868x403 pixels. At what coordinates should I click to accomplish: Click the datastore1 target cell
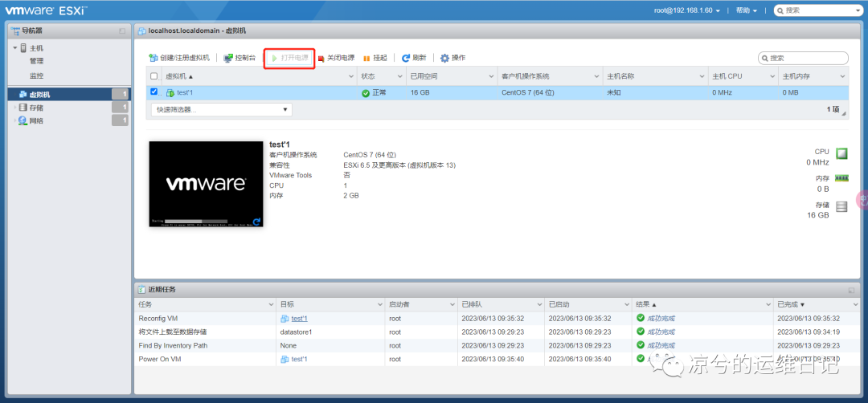tap(296, 332)
